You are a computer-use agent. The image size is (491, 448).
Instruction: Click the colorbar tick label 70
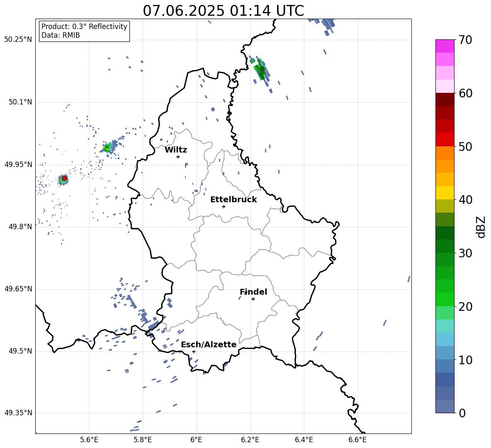(x=465, y=40)
